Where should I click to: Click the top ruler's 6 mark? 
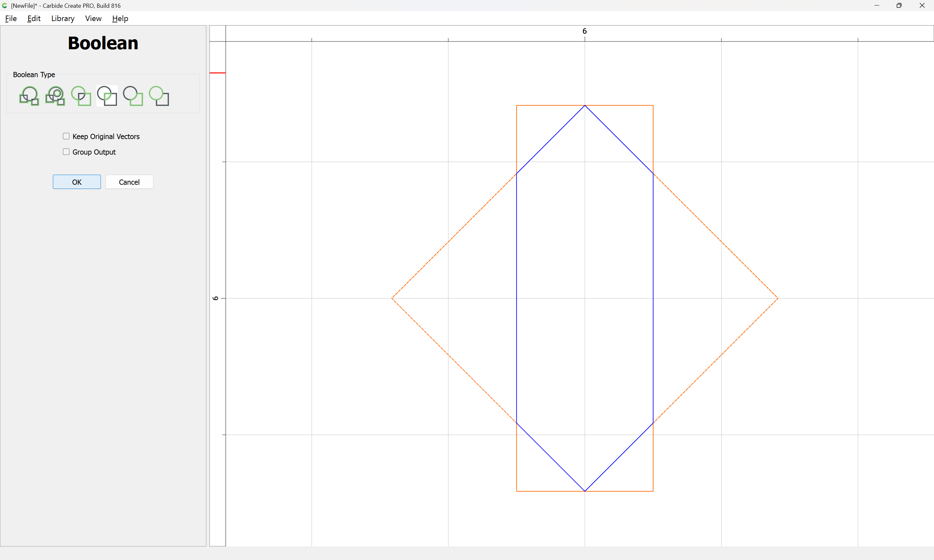click(584, 31)
